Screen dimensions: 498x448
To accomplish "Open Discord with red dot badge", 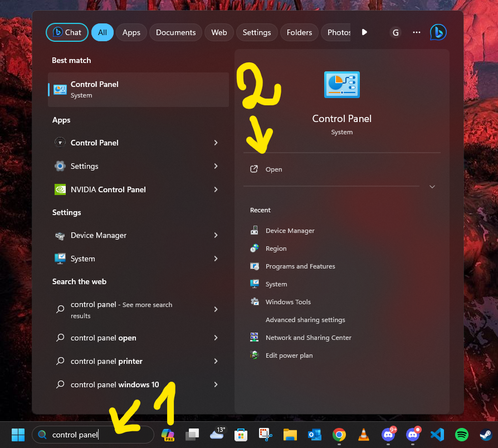I will [413, 434].
